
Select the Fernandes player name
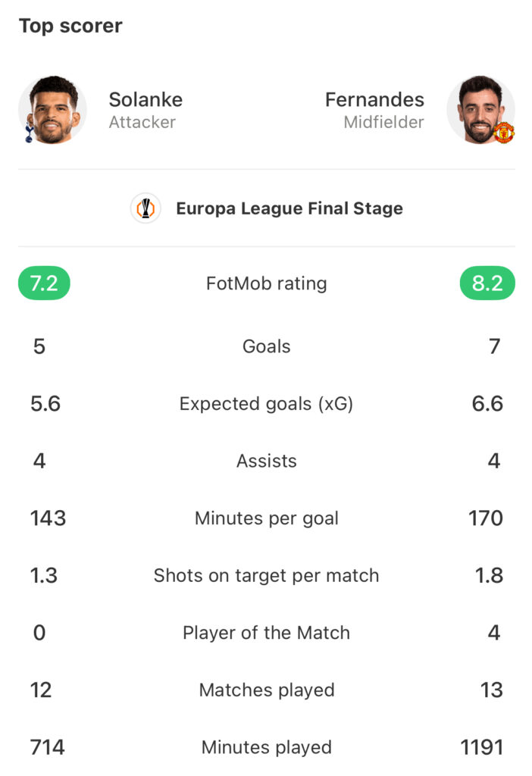(x=374, y=99)
